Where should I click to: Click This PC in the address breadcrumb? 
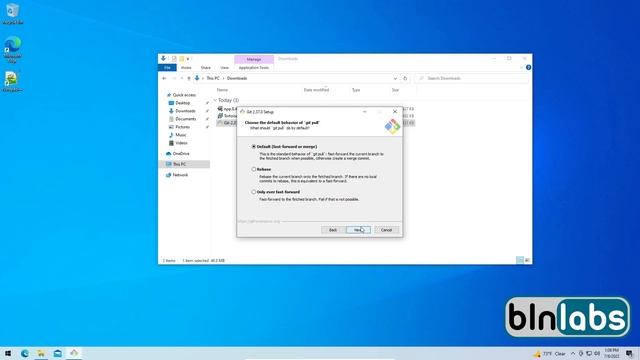pyautogui.click(x=213, y=78)
